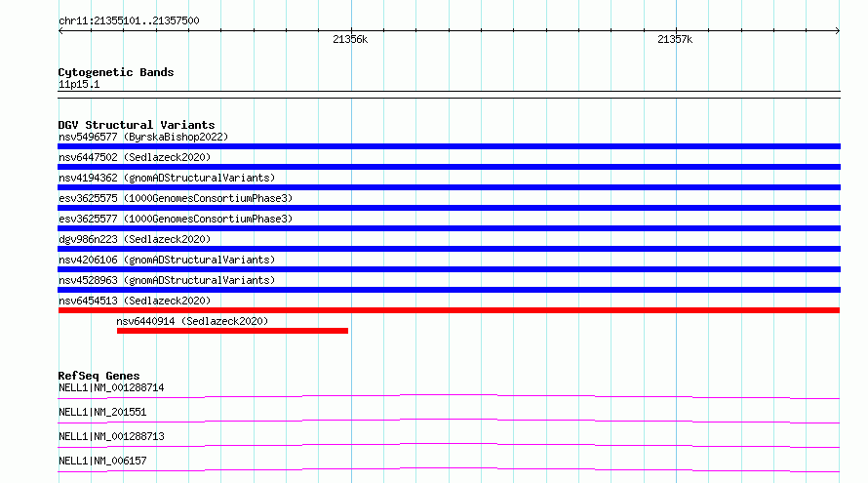Click the 21356k ruler tick label
Viewport: 868px width, 483px height.
point(350,39)
